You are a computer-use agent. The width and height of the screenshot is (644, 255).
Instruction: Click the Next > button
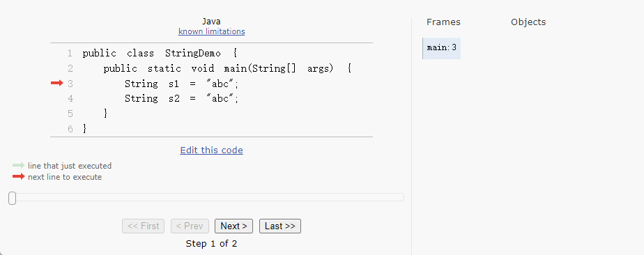[x=233, y=226]
